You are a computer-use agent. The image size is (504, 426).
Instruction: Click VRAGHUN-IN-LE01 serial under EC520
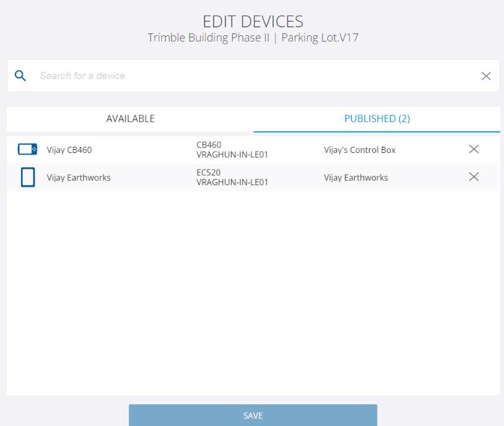coord(232,183)
